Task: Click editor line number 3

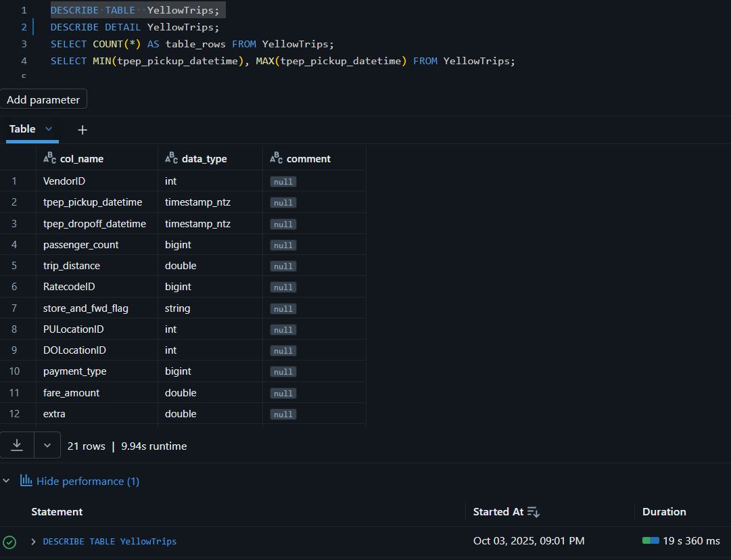Action: point(24,44)
